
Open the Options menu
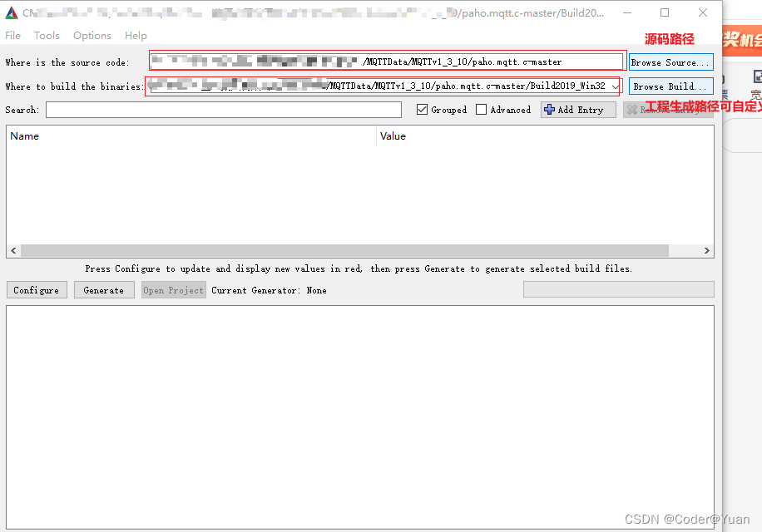(x=92, y=36)
